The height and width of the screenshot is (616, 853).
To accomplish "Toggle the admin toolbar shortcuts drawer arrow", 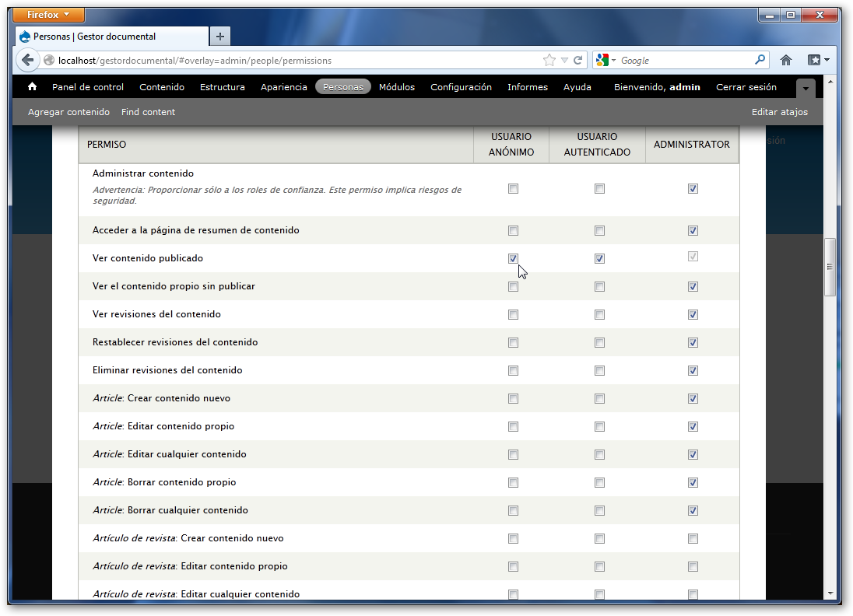I will 806,89.
